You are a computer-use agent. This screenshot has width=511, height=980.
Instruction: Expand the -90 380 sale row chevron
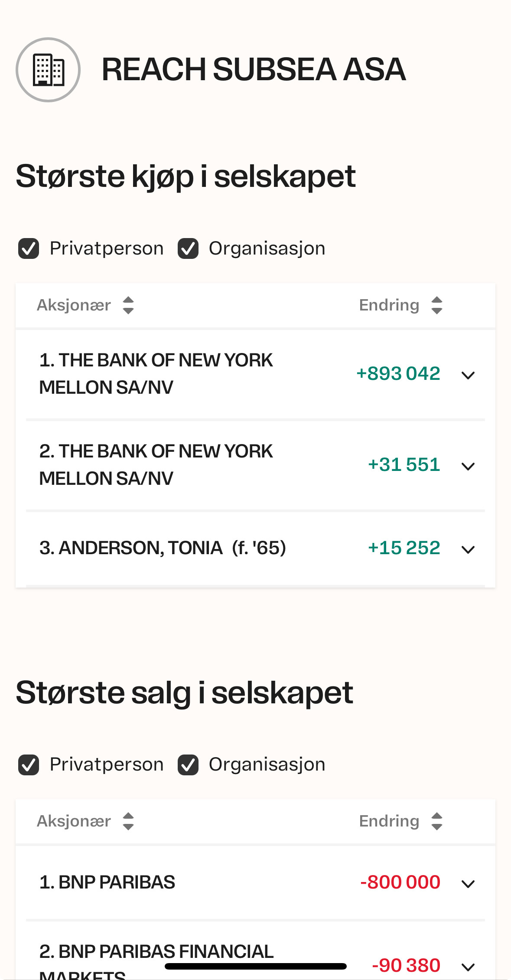click(x=468, y=967)
